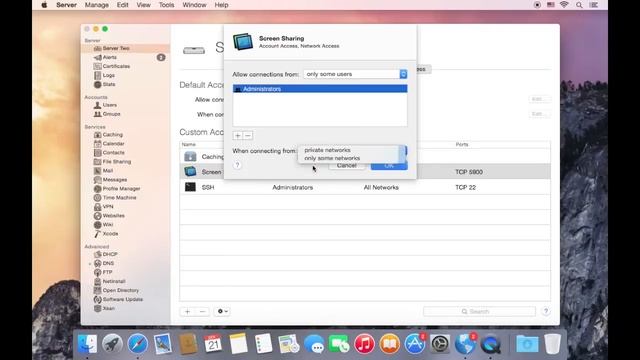The image size is (640, 360).
Task: Add a custom access rule with plus
Action: 187,311
